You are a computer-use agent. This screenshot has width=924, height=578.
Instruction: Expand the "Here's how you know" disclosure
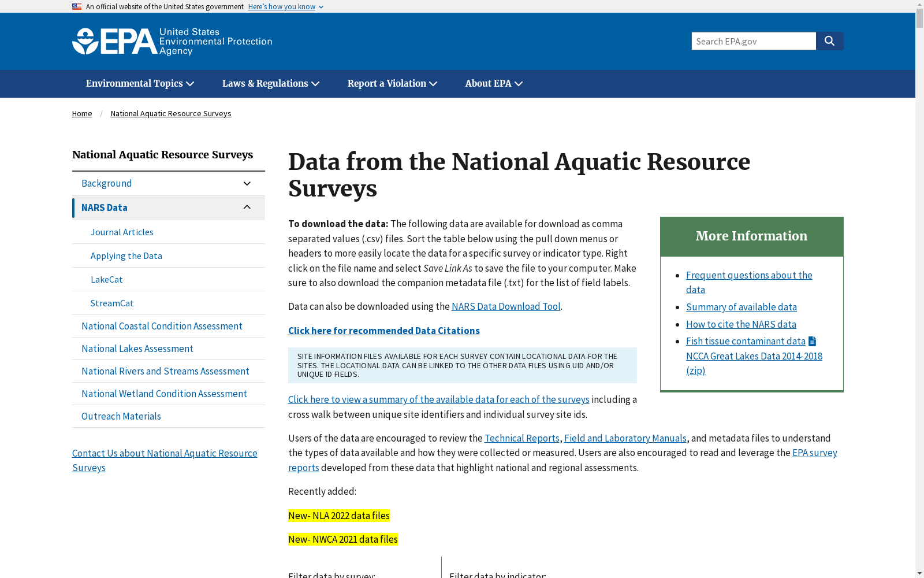click(286, 7)
